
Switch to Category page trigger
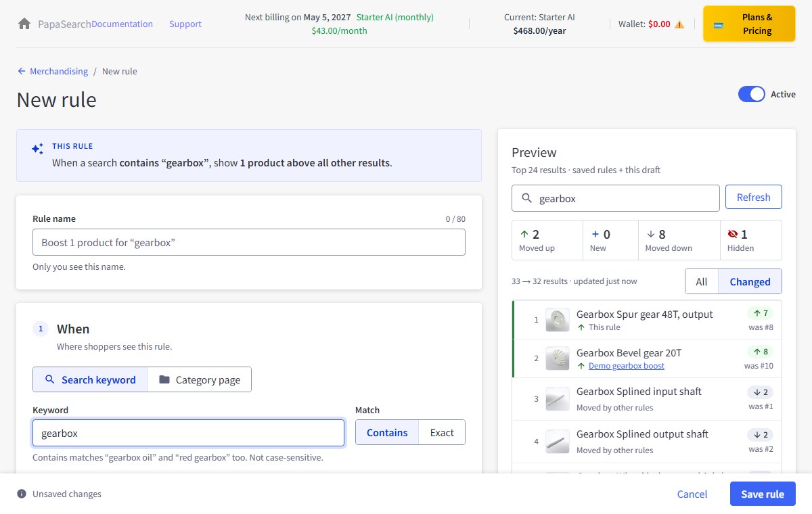coord(200,379)
